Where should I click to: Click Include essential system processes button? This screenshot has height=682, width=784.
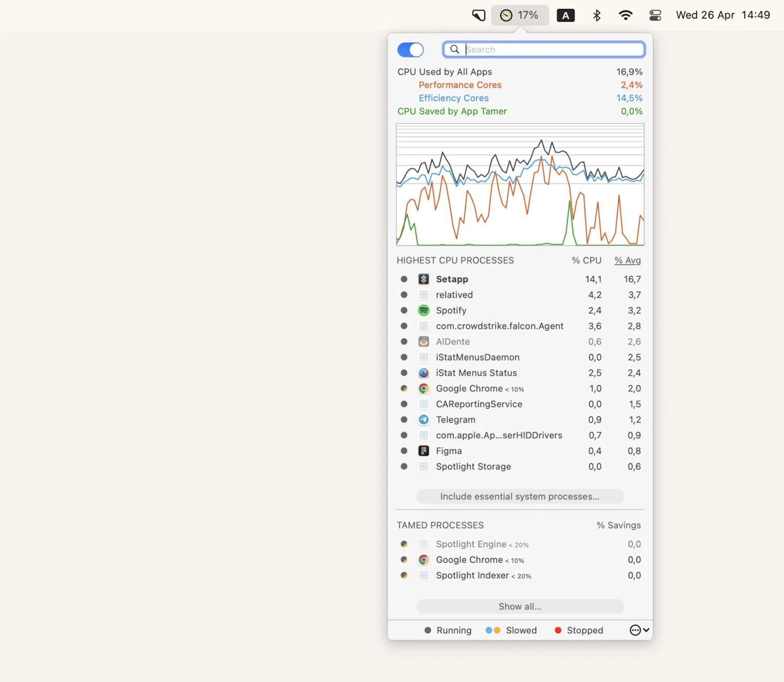520,497
